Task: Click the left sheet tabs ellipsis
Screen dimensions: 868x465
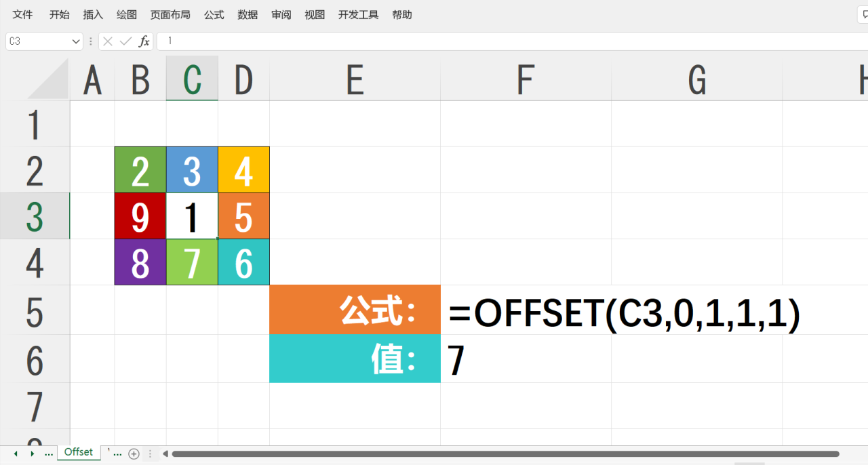Action: tap(48, 453)
